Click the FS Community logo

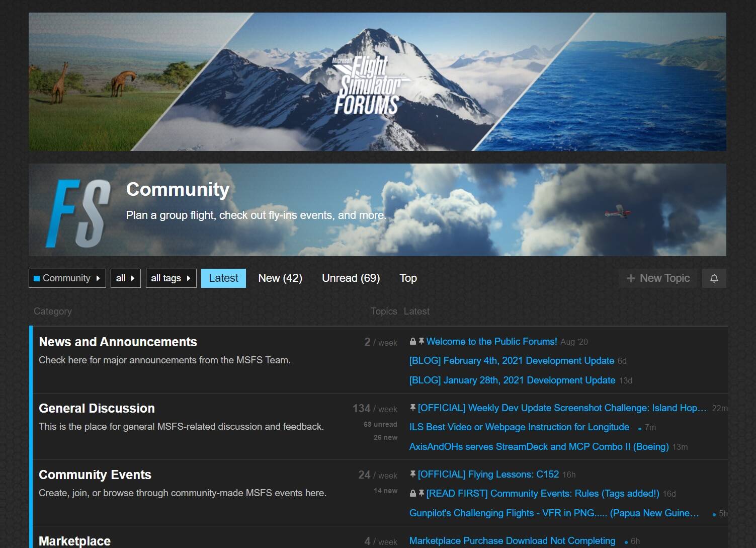(78, 213)
